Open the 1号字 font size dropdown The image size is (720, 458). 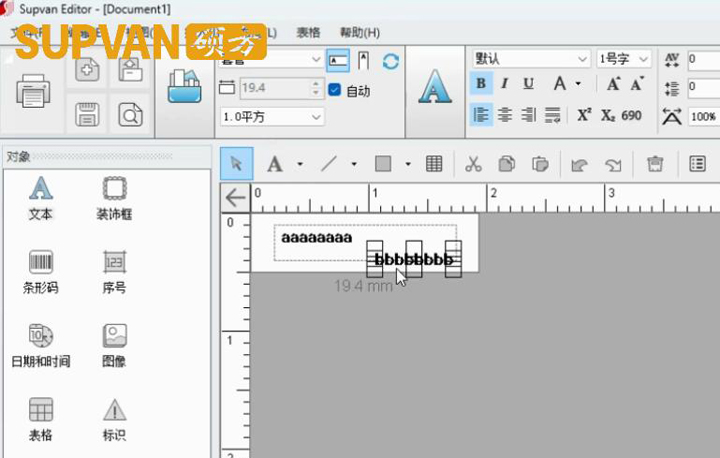point(624,59)
